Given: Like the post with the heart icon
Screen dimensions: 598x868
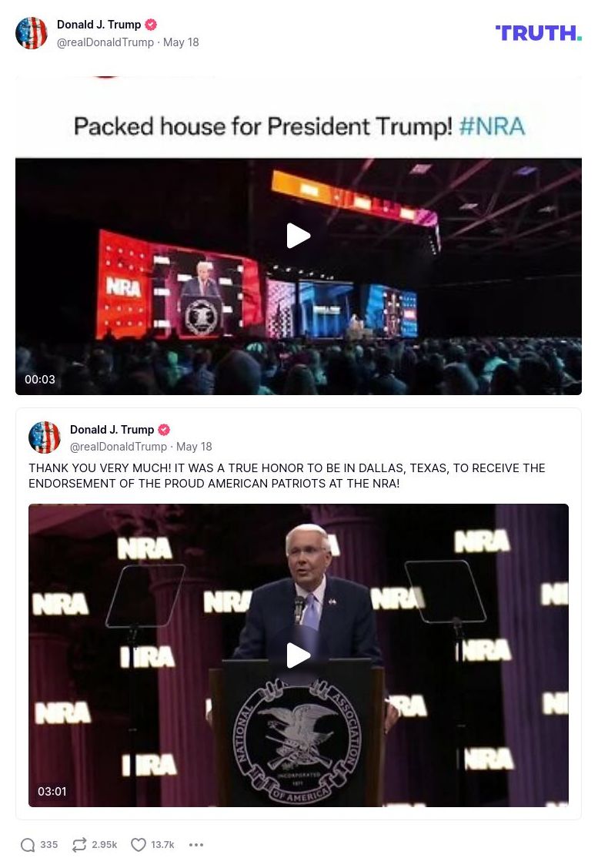Looking at the screenshot, I should tap(139, 844).
